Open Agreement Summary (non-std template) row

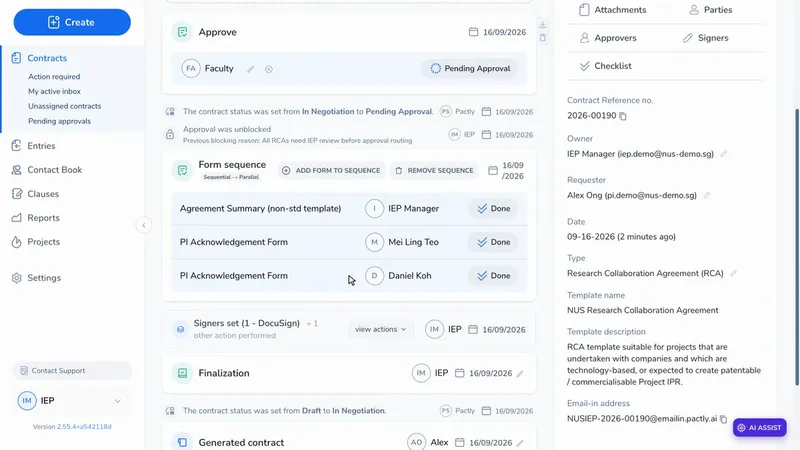point(349,209)
